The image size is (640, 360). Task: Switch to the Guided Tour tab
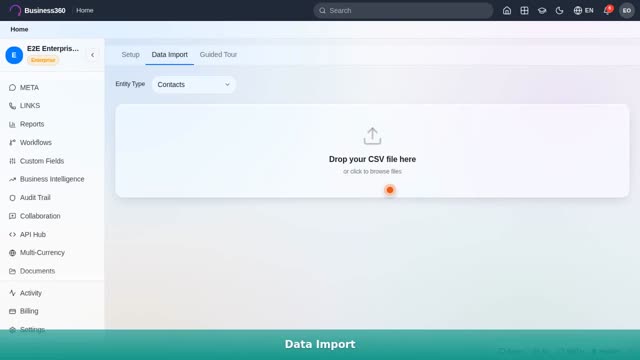(x=218, y=55)
